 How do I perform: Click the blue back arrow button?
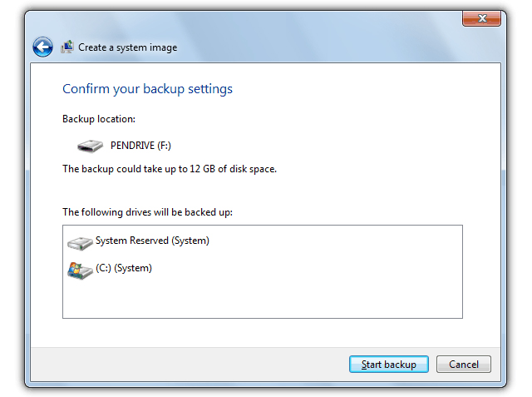click(43, 47)
